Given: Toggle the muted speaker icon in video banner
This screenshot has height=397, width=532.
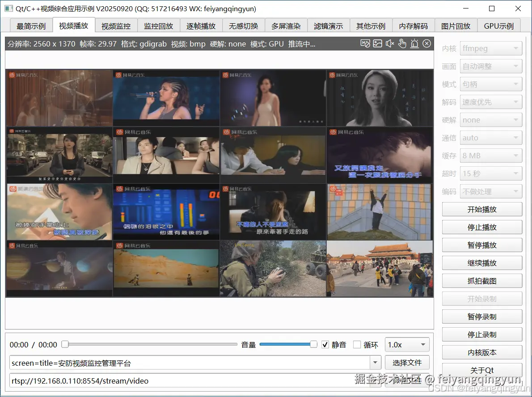Looking at the screenshot, I should click(390, 43).
